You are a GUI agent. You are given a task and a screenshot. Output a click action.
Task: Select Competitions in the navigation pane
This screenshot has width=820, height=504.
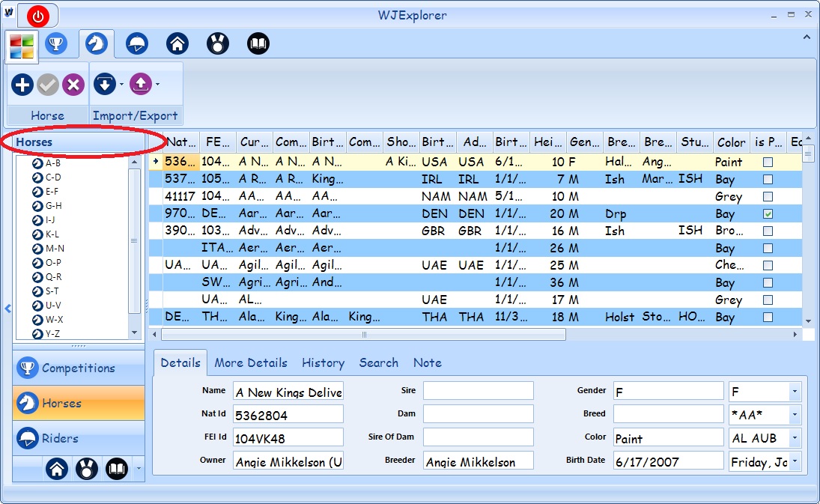pyautogui.click(x=78, y=368)
